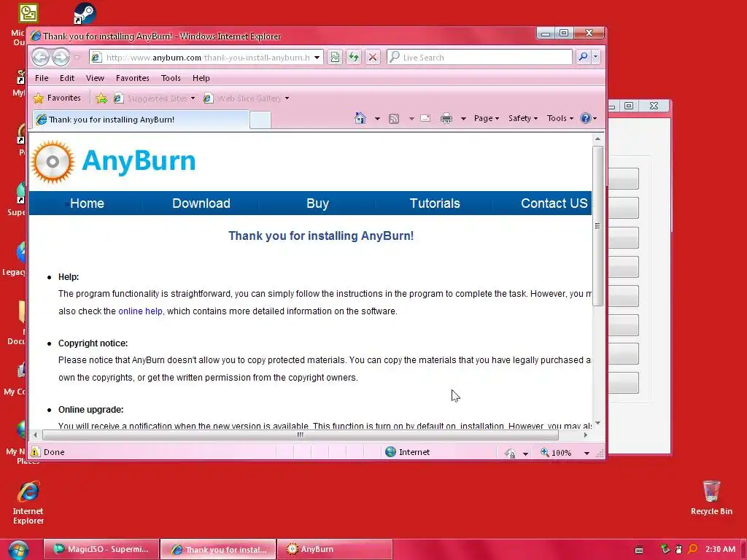
Task: Expand the Print options dropdown arrow
Action: (463, 119)
